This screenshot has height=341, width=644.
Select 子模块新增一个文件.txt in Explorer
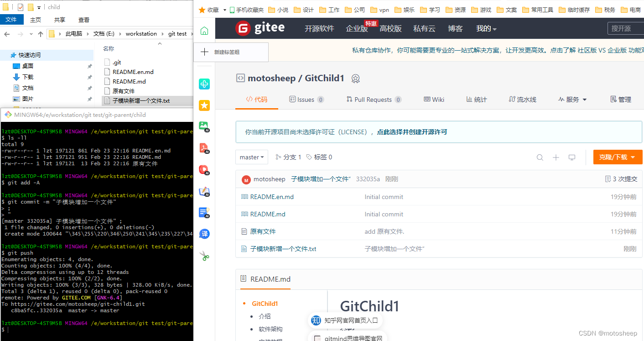(141, 100)
